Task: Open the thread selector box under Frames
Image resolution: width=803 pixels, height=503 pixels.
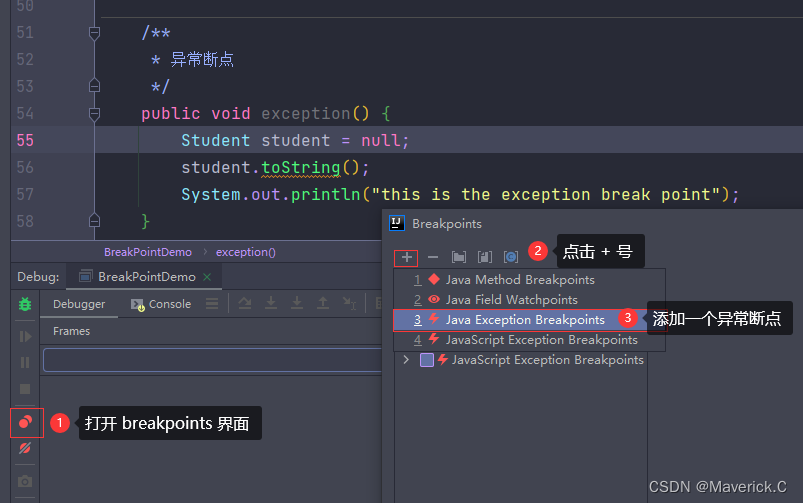Action: point(213,360)
